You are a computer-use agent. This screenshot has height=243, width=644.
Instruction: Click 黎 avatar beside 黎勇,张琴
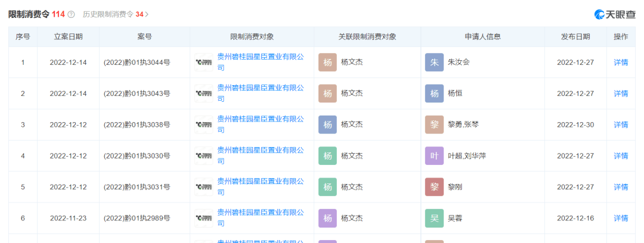pos(434,125)
